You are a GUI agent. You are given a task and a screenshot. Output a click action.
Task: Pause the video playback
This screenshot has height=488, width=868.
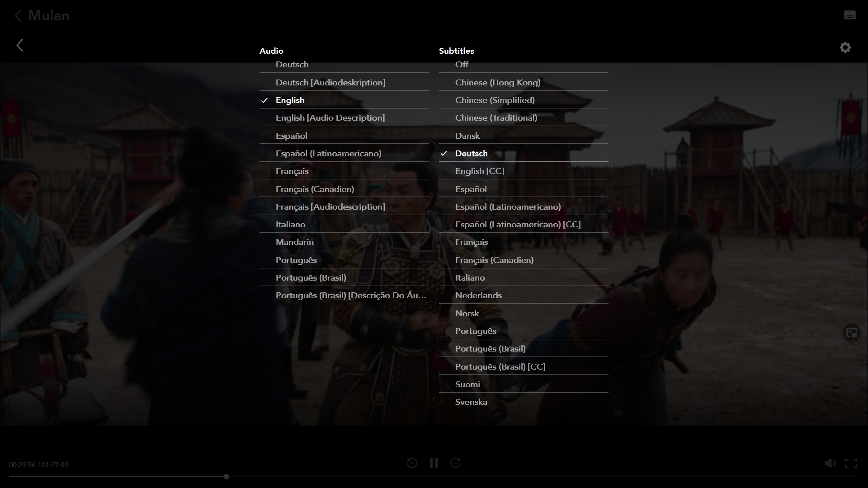click(434, 463)
